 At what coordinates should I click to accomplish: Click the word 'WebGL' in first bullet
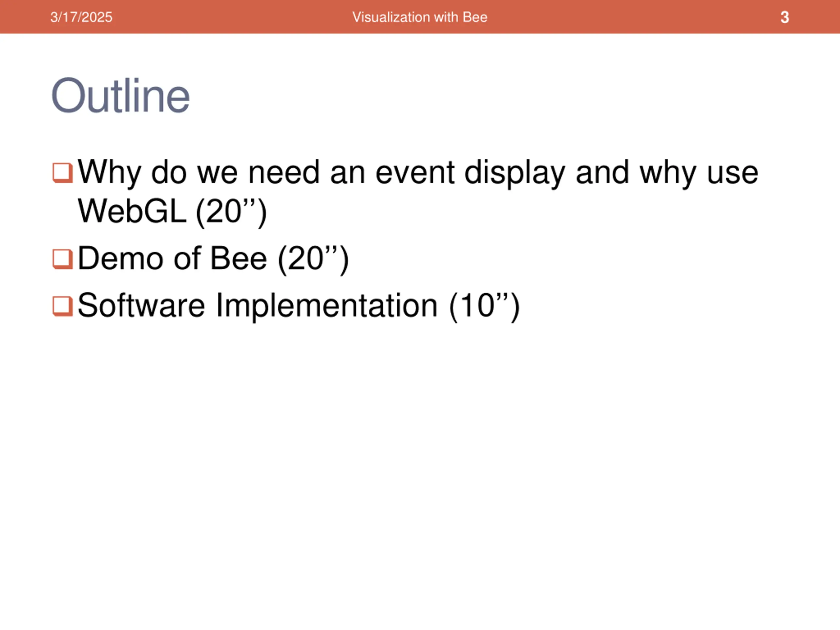tap(132, 212)
